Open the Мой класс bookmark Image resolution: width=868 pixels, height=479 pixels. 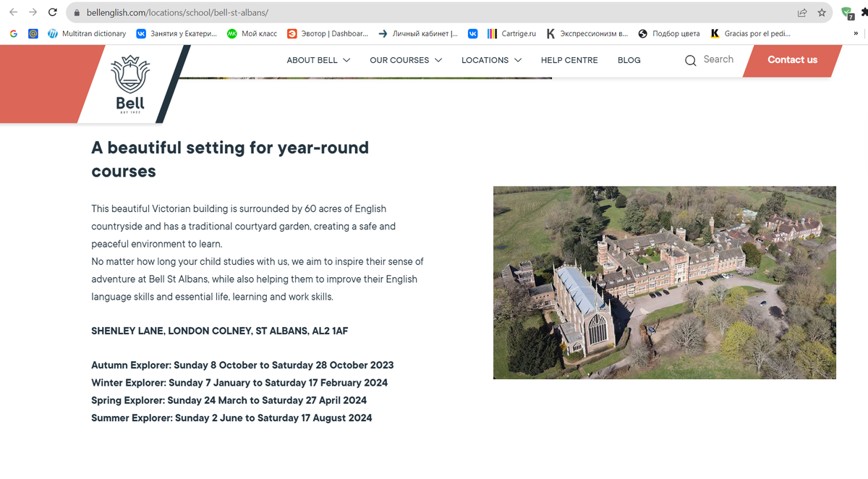coord(252,33)
